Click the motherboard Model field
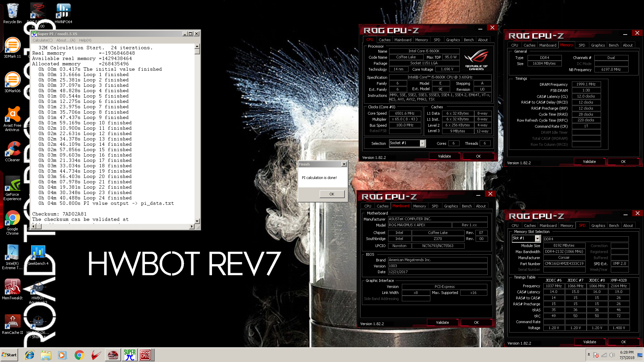Viewport: 644px width, 362px height. [x=419, y=225]
